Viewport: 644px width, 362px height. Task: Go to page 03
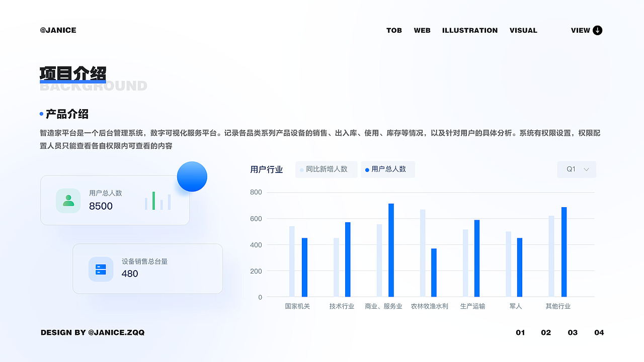click(x=573, y=332)
